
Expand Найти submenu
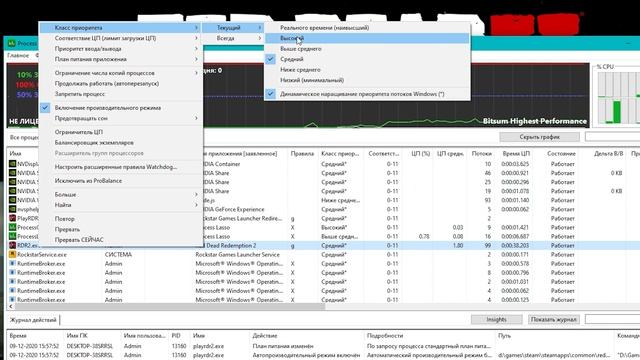(121, 205)
